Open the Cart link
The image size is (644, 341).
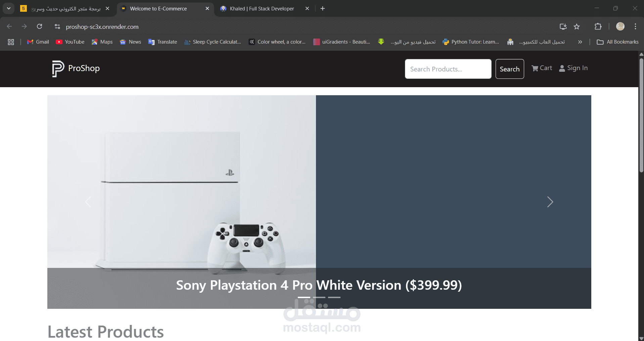[542, 68]
